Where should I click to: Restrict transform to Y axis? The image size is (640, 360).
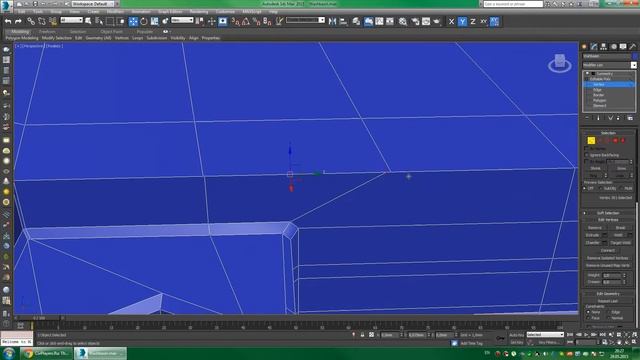462,22
